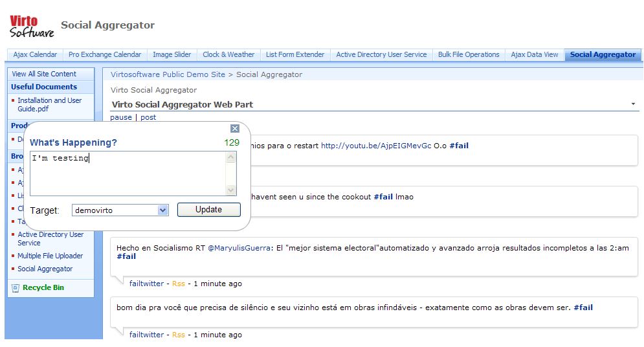
Task: Click the Update button
Action: point(208,210)
